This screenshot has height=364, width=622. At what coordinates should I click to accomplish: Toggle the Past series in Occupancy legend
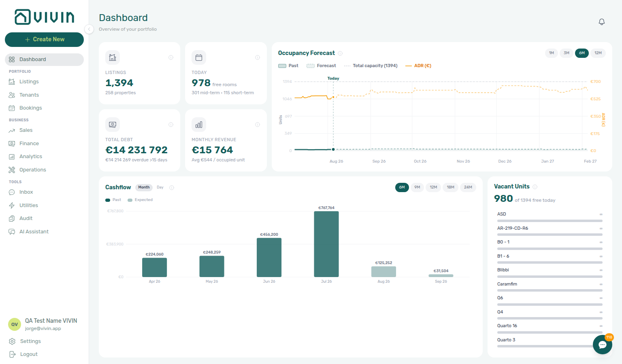(x=288, y=66)
